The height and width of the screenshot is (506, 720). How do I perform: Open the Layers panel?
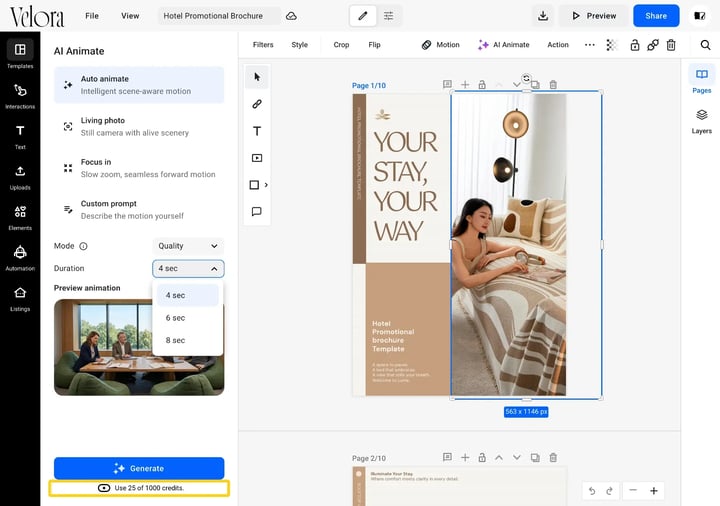[x=701, y=121]
